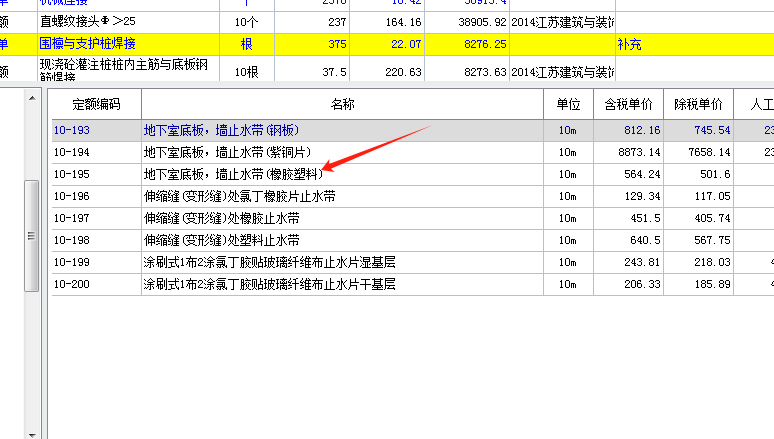Click the 单位 column header
The image size is (774, 439).
(x=569, y=104)
